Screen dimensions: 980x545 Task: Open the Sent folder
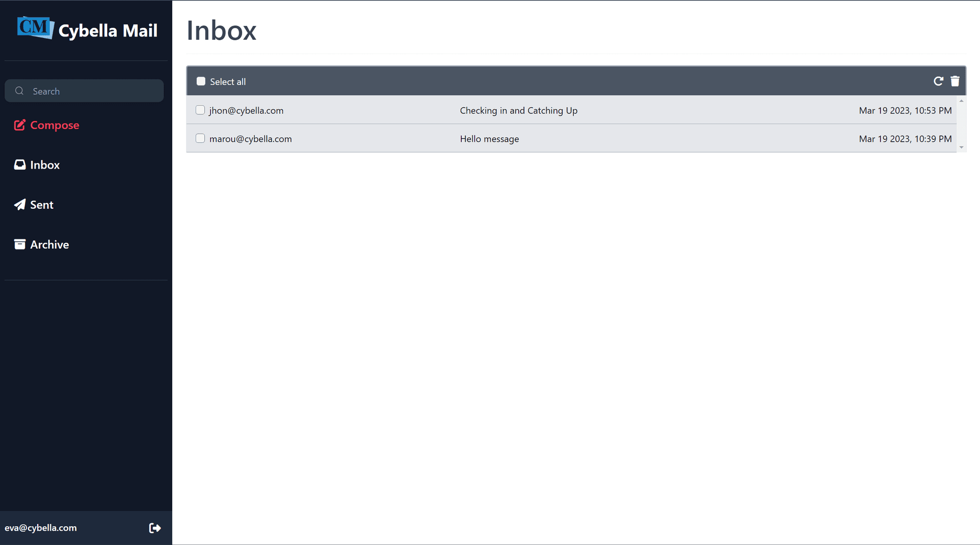tap(42, 205)
